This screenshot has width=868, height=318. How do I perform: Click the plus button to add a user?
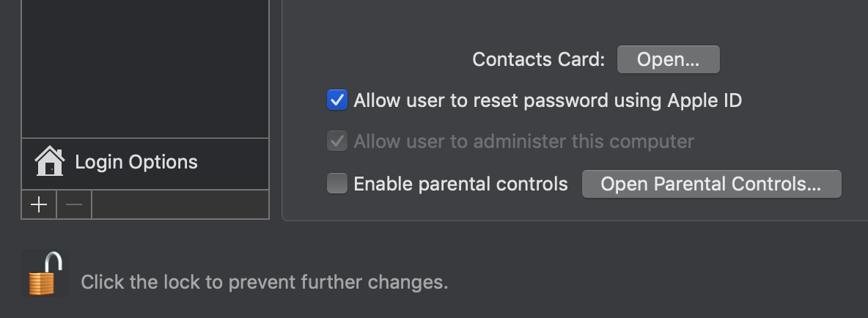pos(39,204)
